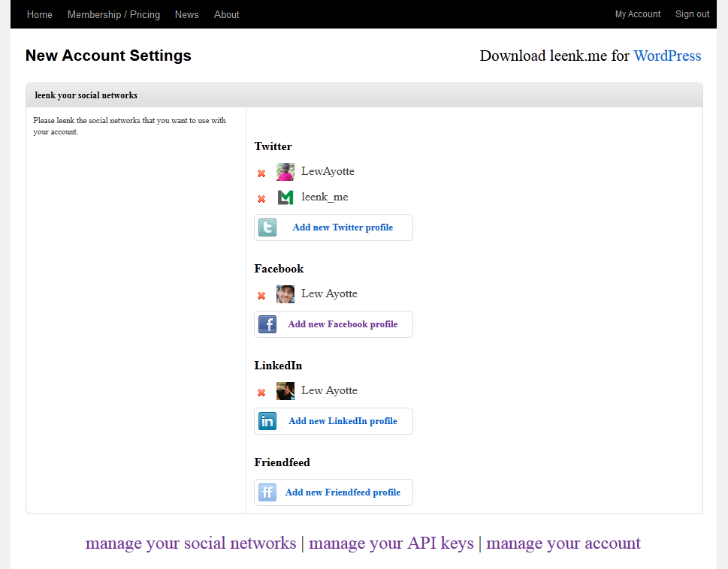The height and width of the screenshot is (569, 728).
Task: Click Add new Friendfeed profile text
Action: pyautogui.click(x=343, y=492)
